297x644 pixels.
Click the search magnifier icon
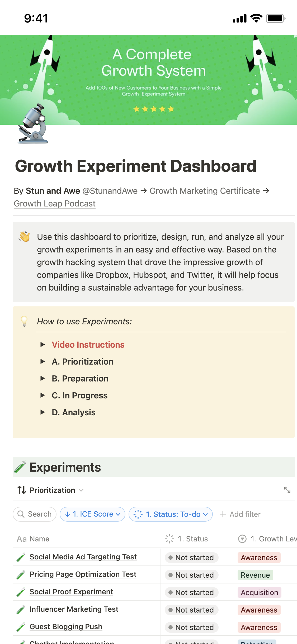21,514
